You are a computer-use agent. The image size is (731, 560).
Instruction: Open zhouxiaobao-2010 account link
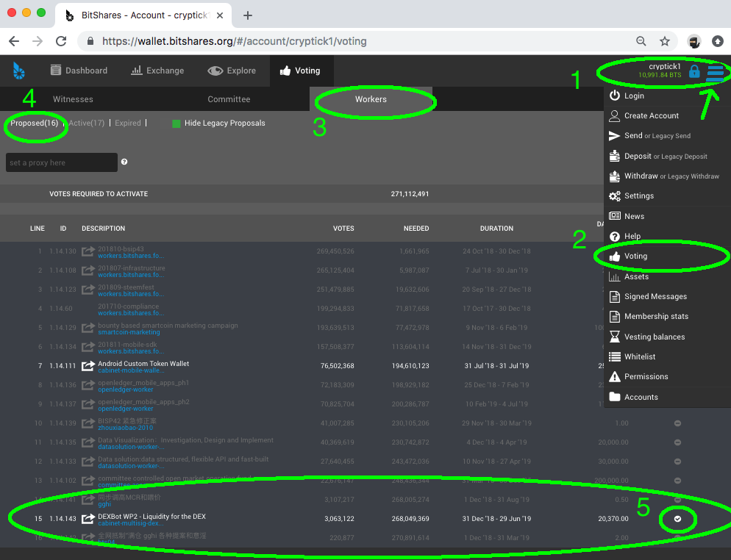pos(126,428)
